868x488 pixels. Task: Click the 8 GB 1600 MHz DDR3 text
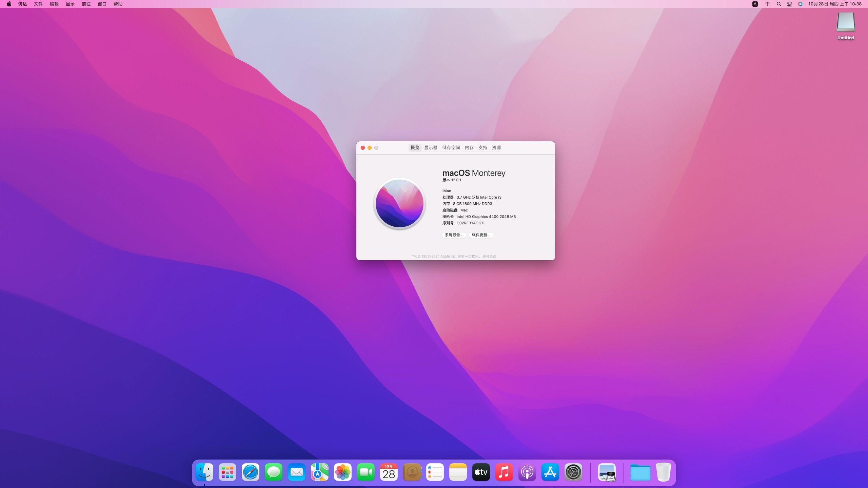(472, 204)
